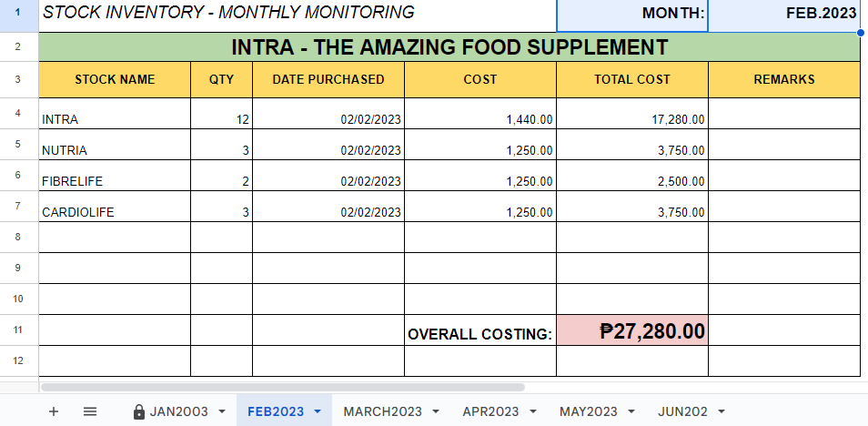
Task: Switch to the APR2023 sheet tab
Action: (490, 411)
